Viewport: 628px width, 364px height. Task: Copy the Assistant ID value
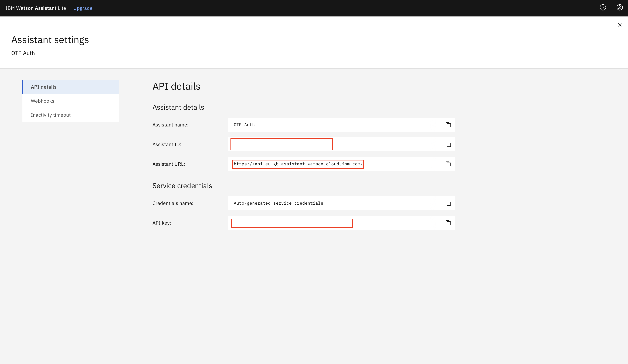point(448,144)
